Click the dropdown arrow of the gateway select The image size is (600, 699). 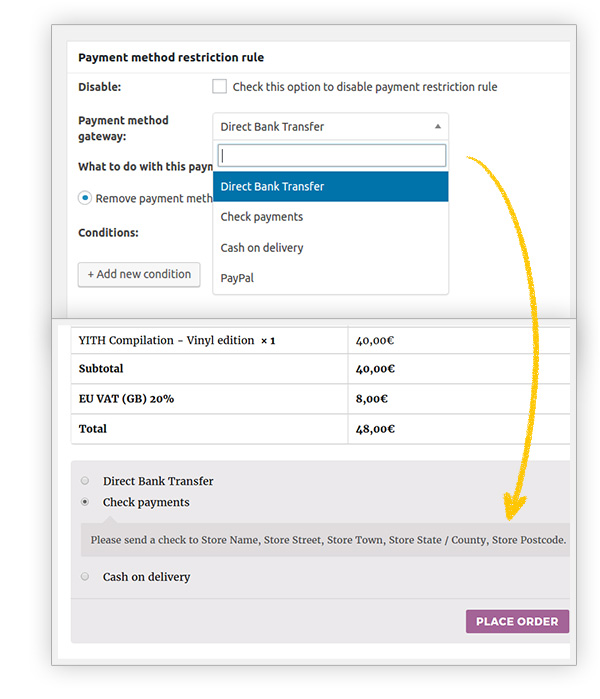(437, 127)
